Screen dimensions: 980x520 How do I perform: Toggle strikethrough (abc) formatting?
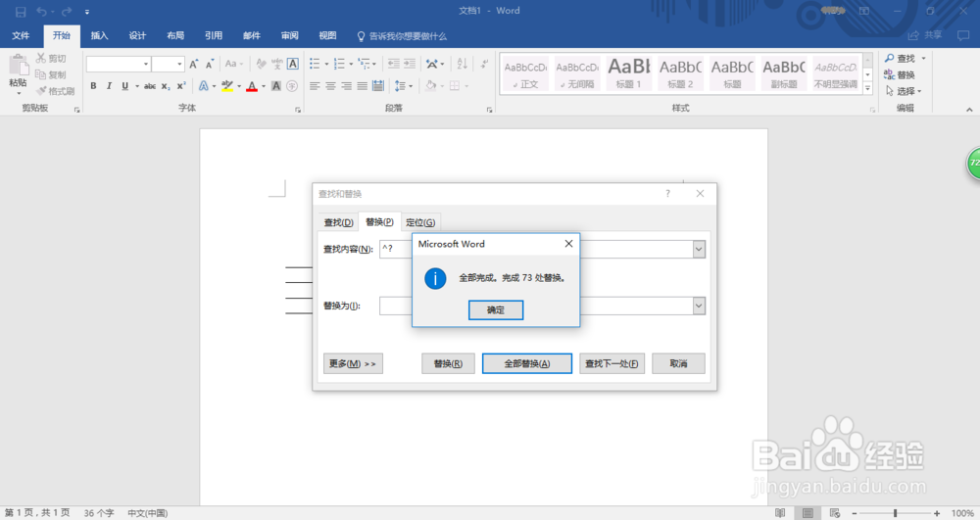150,86
